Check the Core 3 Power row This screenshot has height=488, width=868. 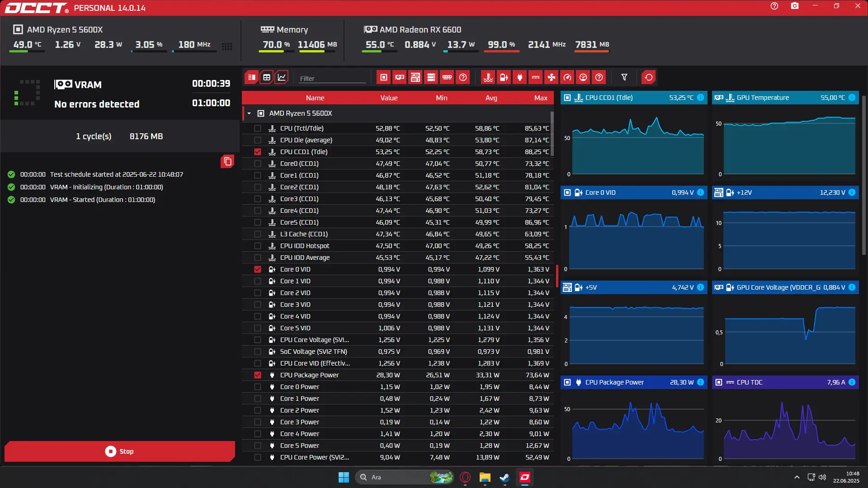[x=258, y=422]
